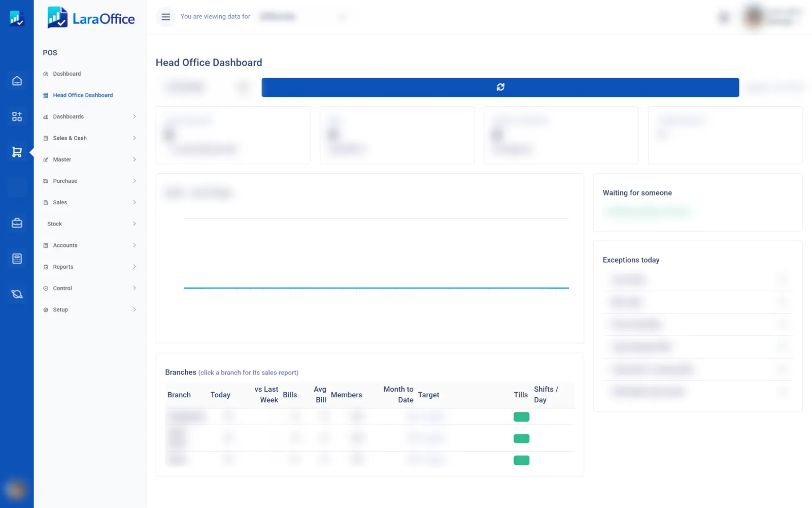Click the Month to Date column header

point(398,395)
